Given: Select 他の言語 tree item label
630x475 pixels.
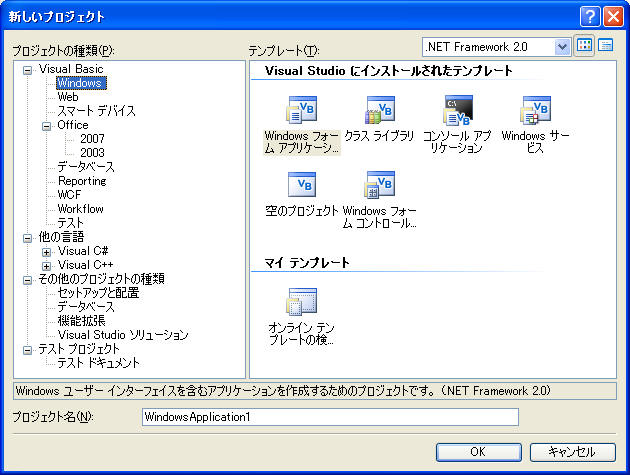Looking at the screenshot, I should (61, 237).
